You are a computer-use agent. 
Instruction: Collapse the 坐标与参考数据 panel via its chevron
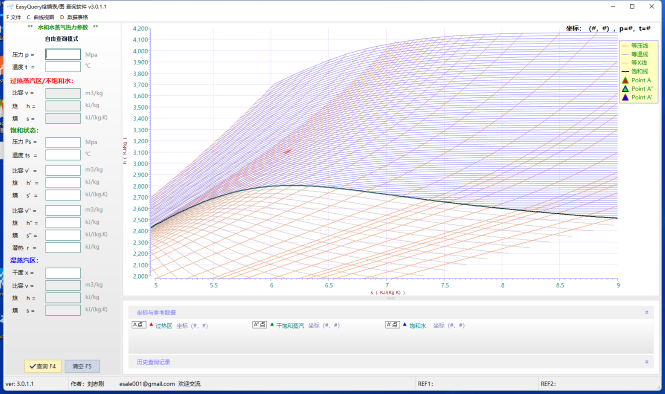click(x=647, y=312)
